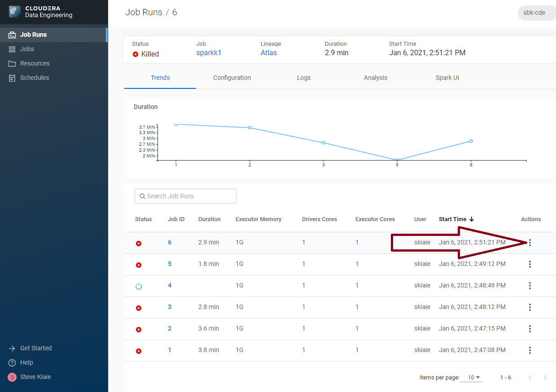Open Jobs from the sidebar
The height and width of the screenshot is (392, 556).
(x=27, y=49)
